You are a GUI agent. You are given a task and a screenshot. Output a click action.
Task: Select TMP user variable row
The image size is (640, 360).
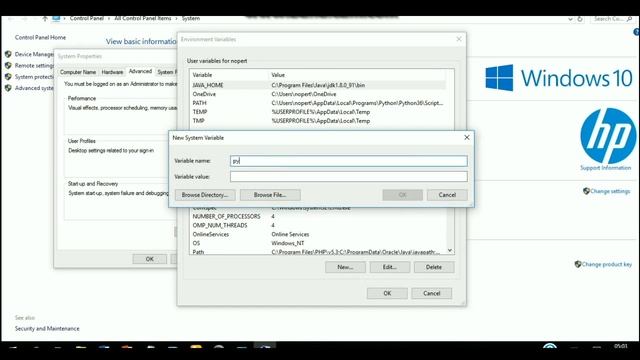pos(318,121)
